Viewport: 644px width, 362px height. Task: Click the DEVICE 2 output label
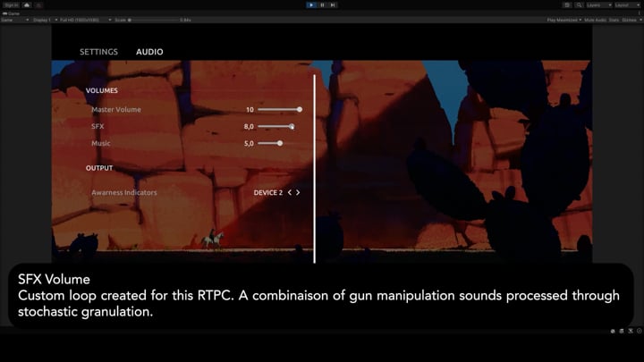click(x=267, y=192)
